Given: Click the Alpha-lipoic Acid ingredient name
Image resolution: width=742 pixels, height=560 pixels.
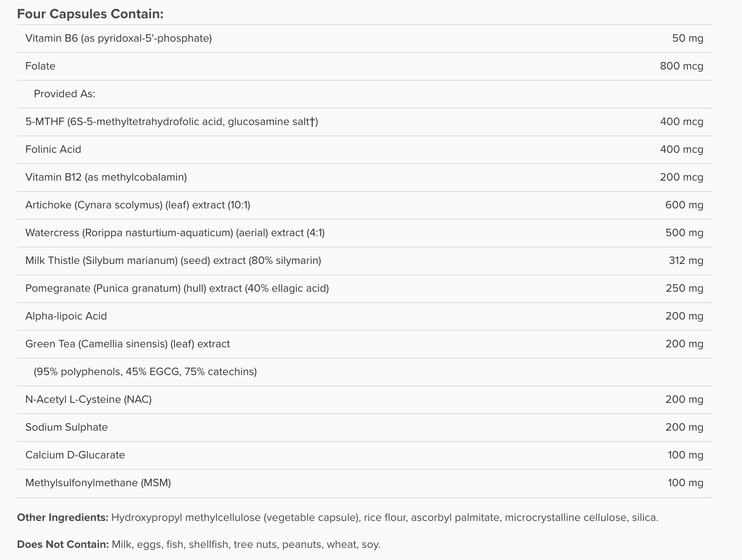Looking at the screenshot, I should tap(66, 316).
